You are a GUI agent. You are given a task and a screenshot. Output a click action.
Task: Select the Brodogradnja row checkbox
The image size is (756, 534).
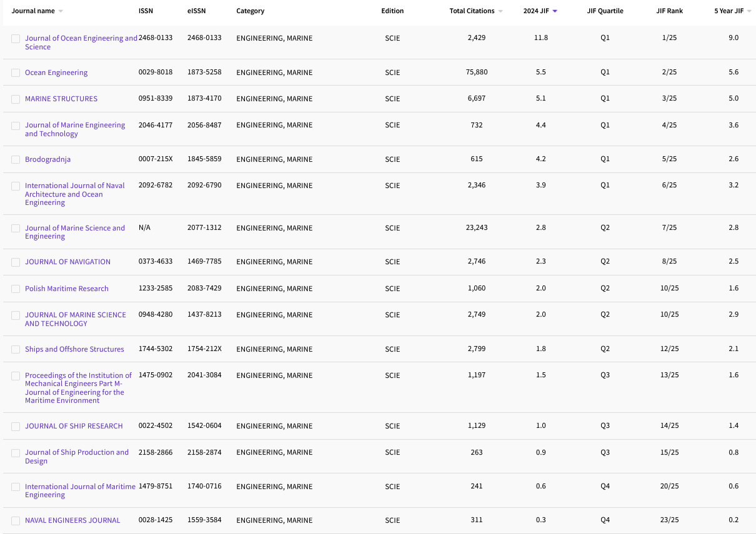(x=16, y=160)
